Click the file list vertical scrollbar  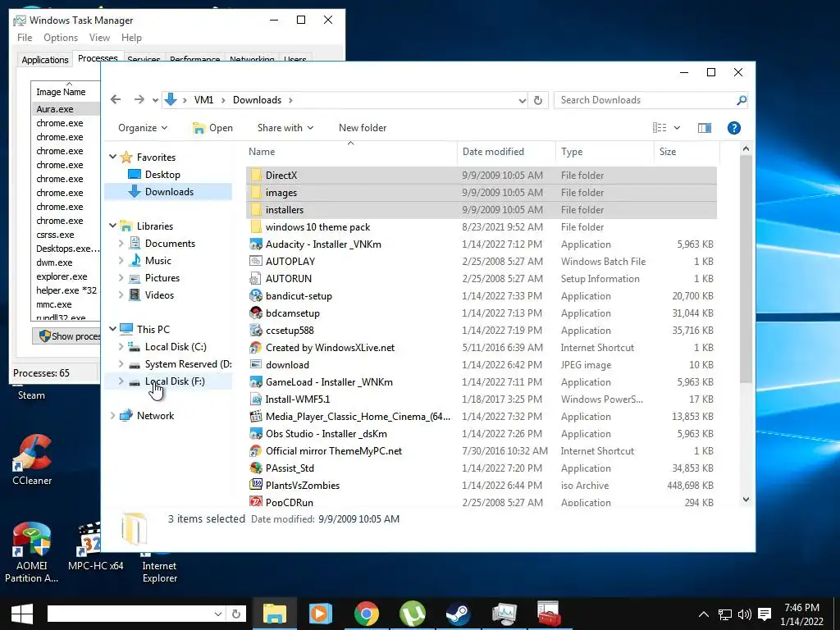click(x=746, y=269)
